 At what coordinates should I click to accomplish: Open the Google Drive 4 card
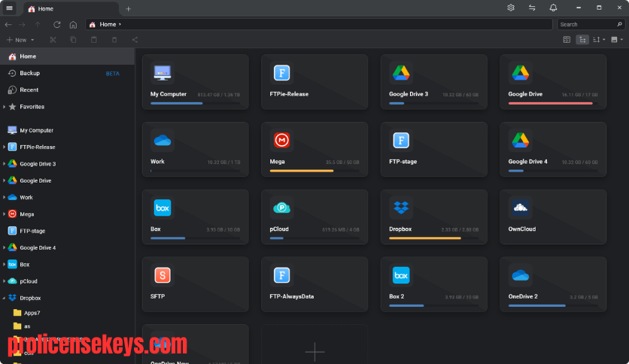click(x=553, y=150)
